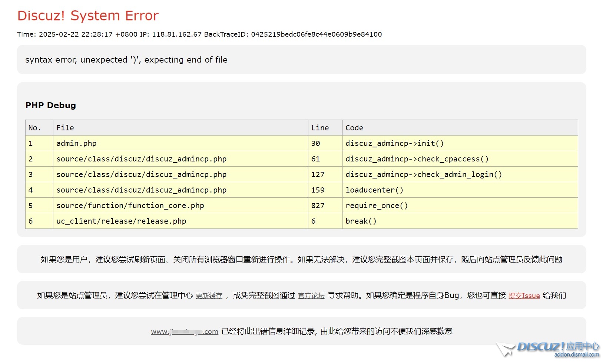Click the Line column header
The image size is (606, 364).
pos(320,128)
